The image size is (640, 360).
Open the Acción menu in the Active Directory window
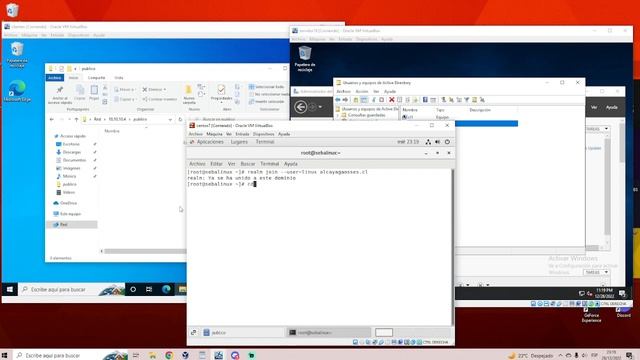[x=362, y=91]
